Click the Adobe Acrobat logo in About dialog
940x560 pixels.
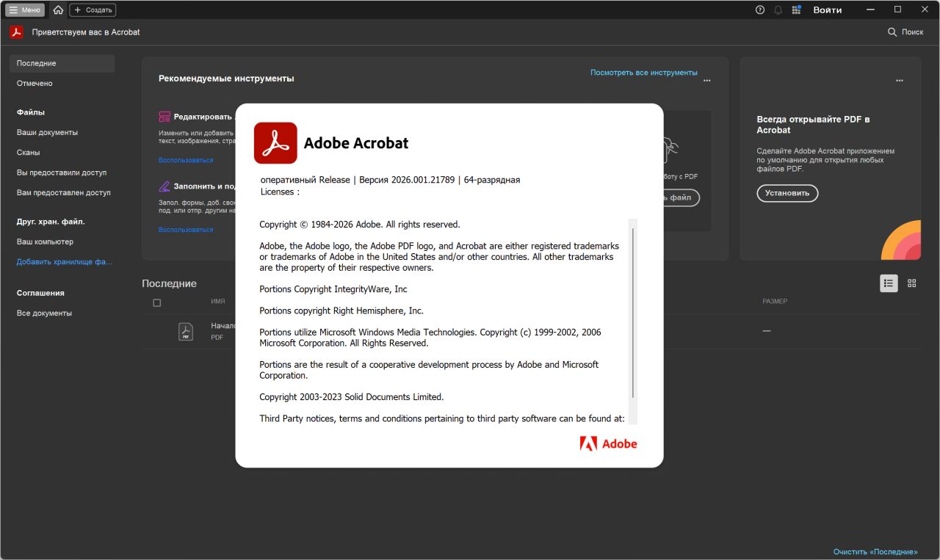[275, 143]
